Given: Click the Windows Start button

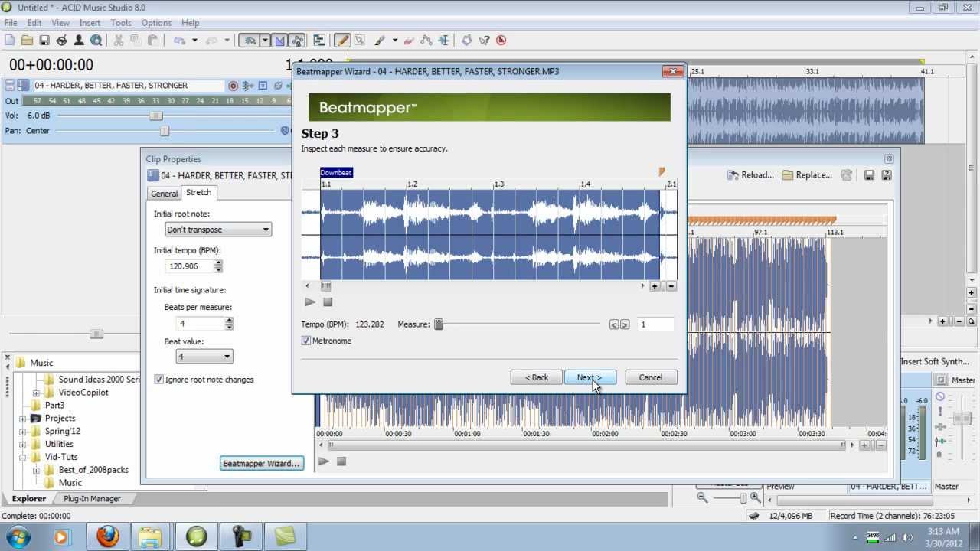Looking at the screenshot, I should 18,536.
